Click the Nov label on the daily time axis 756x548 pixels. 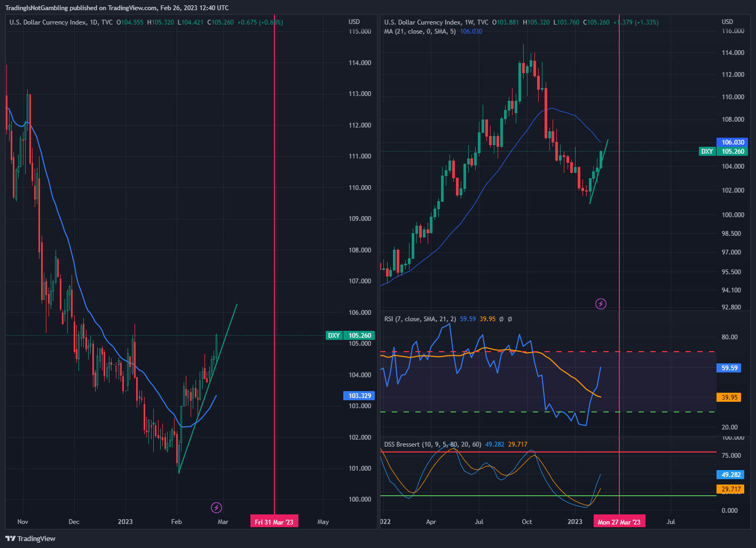point(22,522)
